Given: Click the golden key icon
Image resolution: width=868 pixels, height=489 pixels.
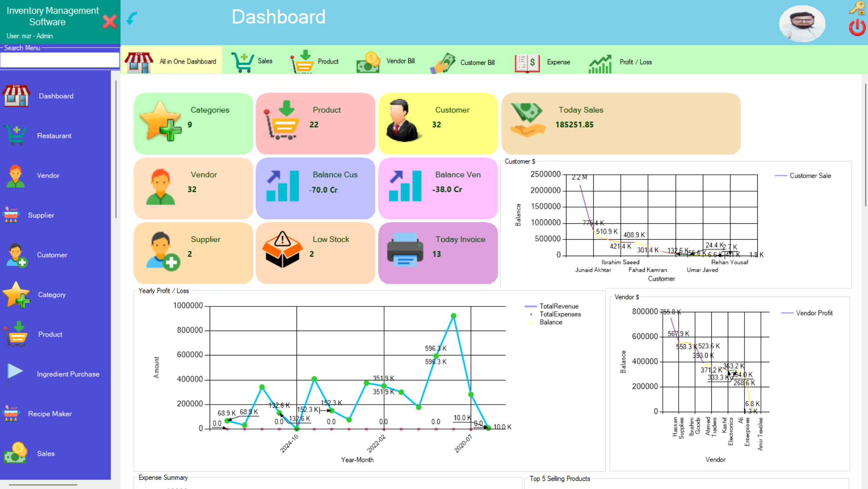Looking at the screenshot, I should click(x=856, y=8).
